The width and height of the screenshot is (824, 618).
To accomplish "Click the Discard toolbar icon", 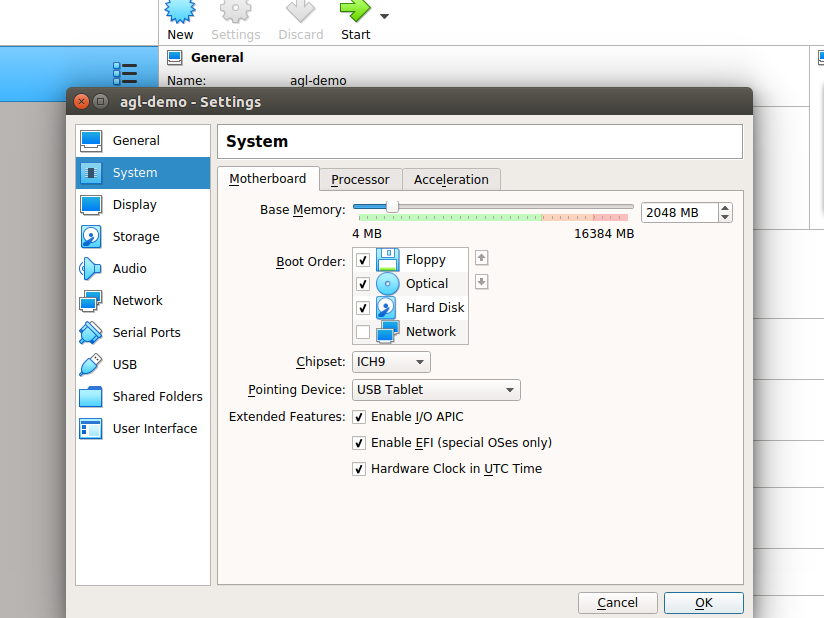I will (x=300, y=11).
